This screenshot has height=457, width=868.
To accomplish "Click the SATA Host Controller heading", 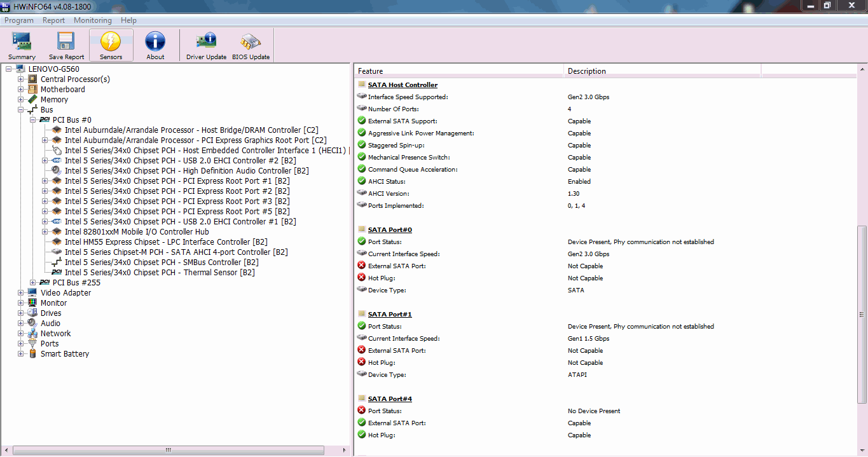I will [403, 85].
